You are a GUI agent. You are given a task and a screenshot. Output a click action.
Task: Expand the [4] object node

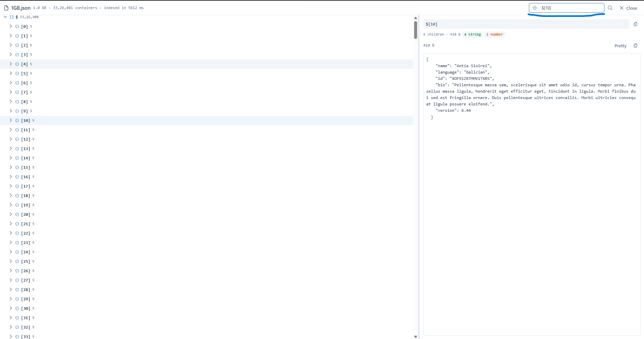pyautogui.click(x=11, y=64)
